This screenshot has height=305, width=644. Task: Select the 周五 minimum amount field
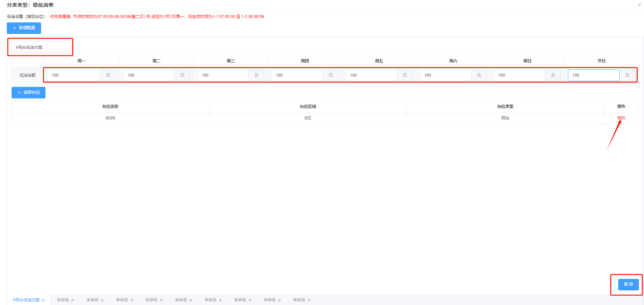pyautogui.click(x=371, y=75)
